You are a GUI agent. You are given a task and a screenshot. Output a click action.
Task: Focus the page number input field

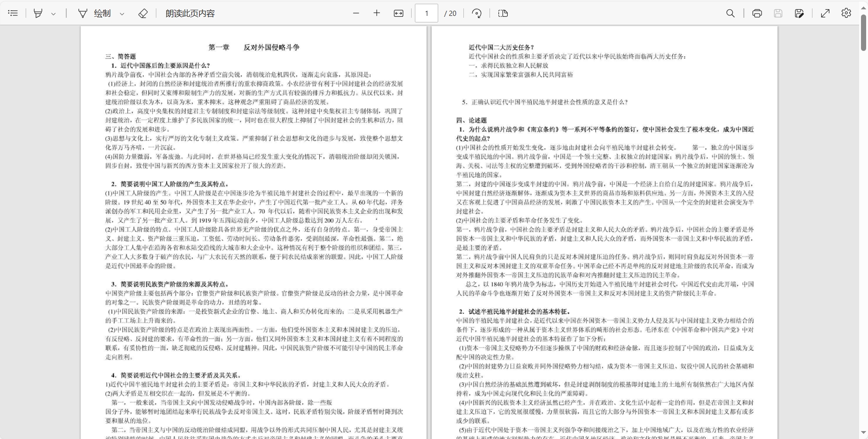tap(426, 13)
